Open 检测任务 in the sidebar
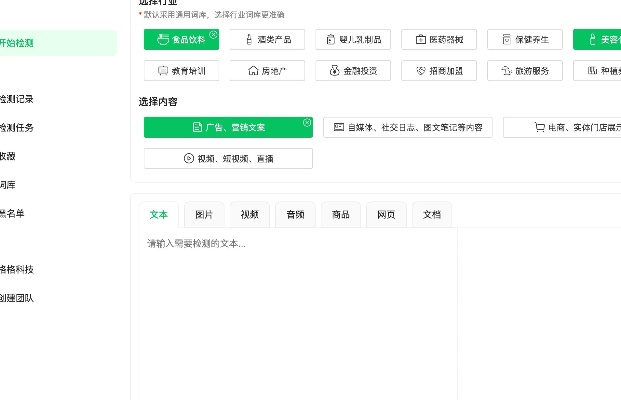 [x=17, y=128]
